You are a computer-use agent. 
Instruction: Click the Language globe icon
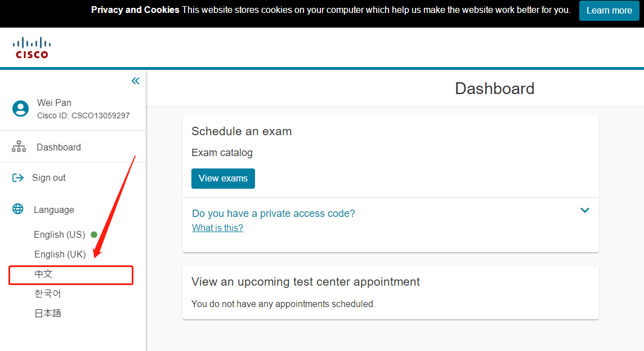(18, 210)
